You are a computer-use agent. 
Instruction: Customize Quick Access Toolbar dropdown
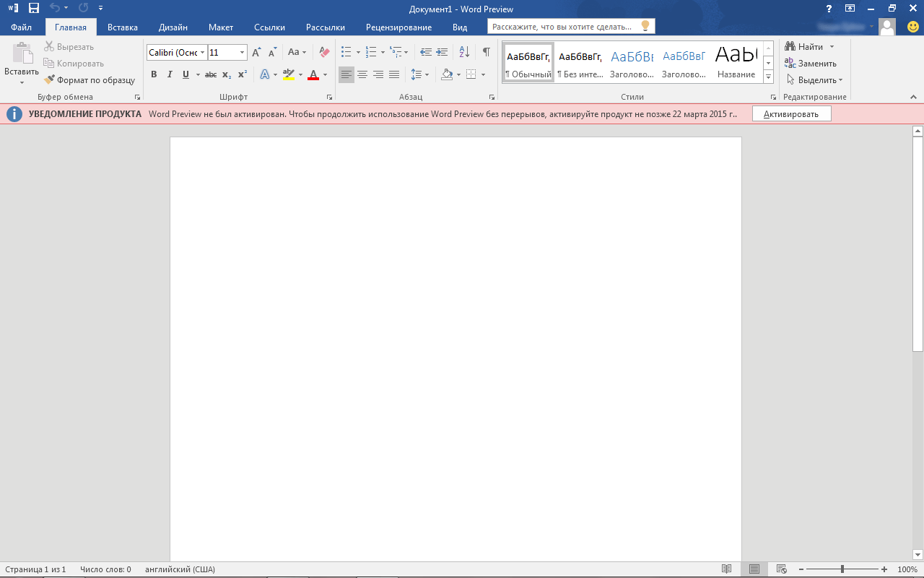point(100,9)
